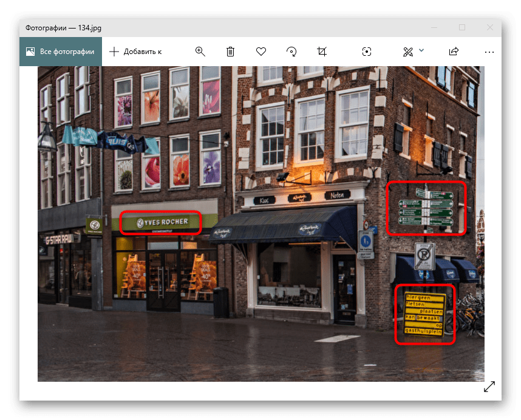The image size is (521, 420).
Task: Select the Crop tool icon
Action: [322, 52]
